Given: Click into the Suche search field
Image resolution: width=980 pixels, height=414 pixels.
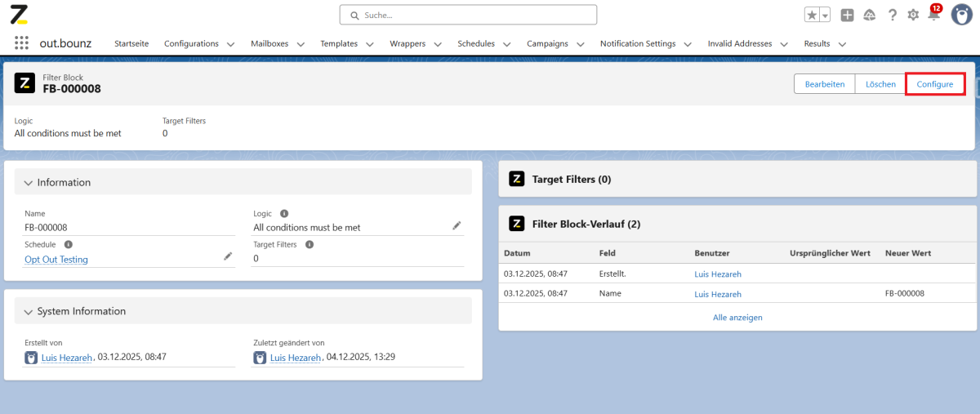Looking at the screenshot, I should point(468,15).
